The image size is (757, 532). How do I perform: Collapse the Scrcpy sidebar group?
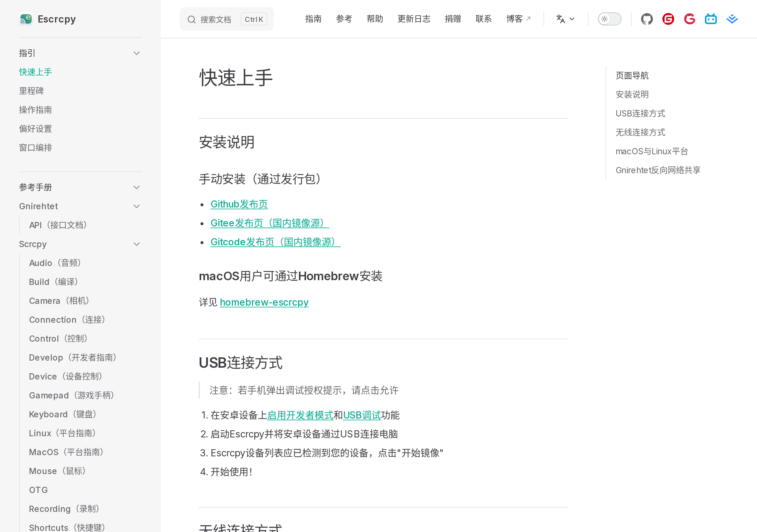pos(137,244)
